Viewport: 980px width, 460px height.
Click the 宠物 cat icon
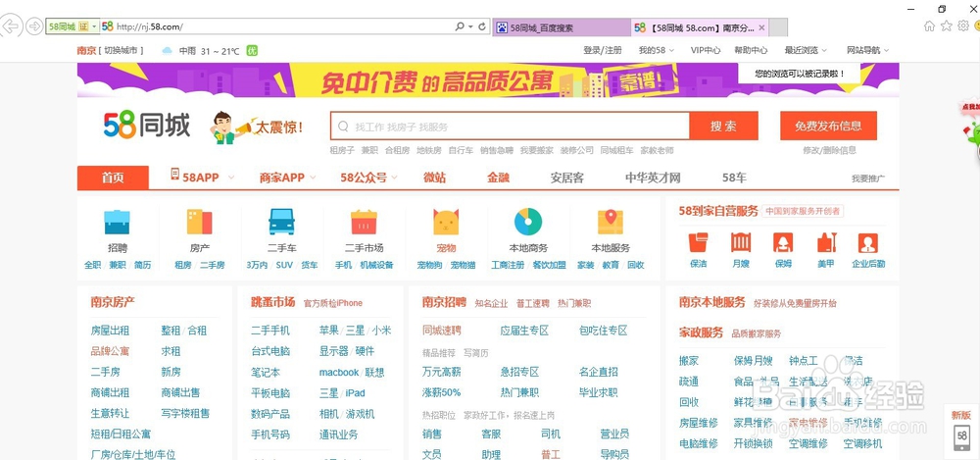[x=446, y=223]
